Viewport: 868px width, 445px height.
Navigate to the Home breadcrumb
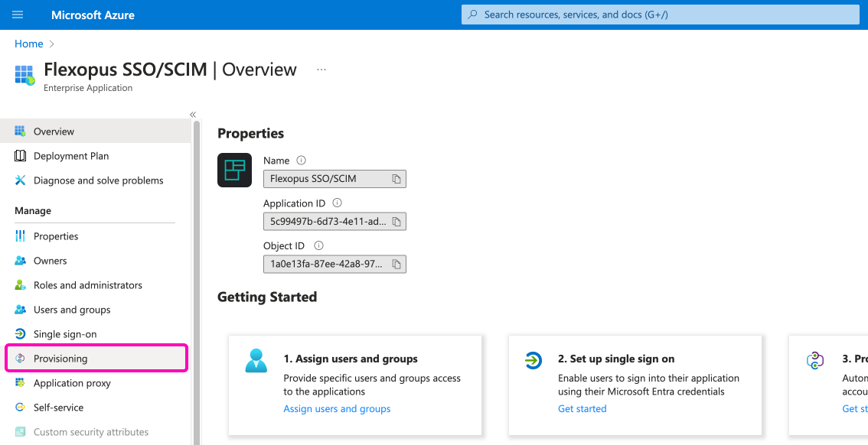pos(28,44)
